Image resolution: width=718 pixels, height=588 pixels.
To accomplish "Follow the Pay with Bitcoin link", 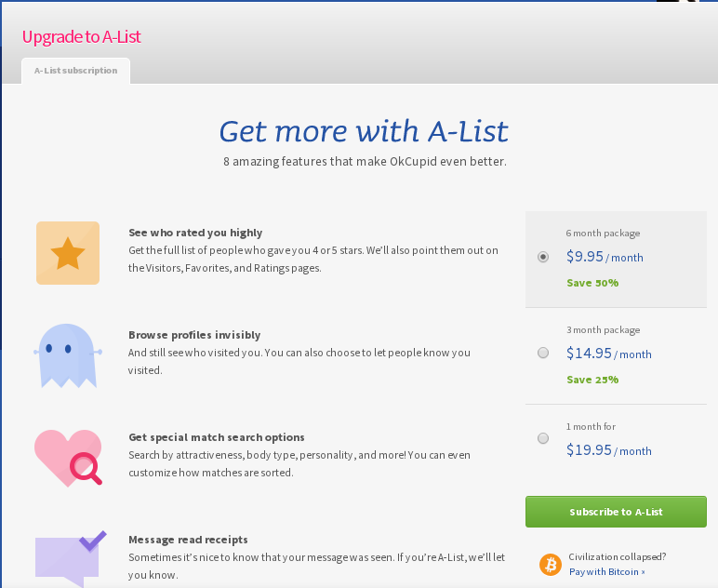I will pos(606,571).
